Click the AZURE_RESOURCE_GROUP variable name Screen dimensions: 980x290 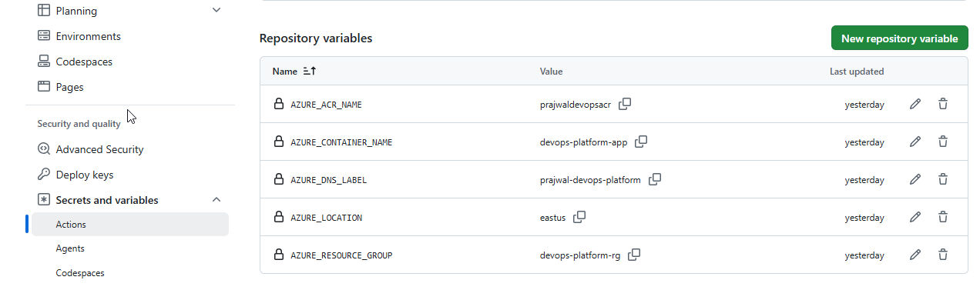(341, 255)
